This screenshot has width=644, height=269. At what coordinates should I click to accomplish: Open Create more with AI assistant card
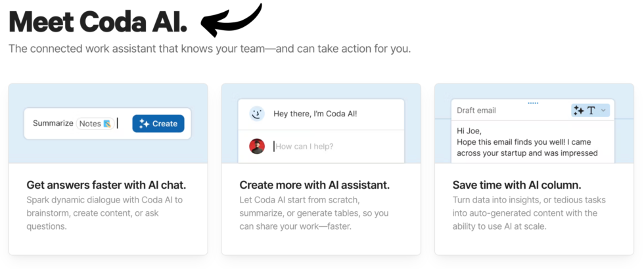(321, 169)
